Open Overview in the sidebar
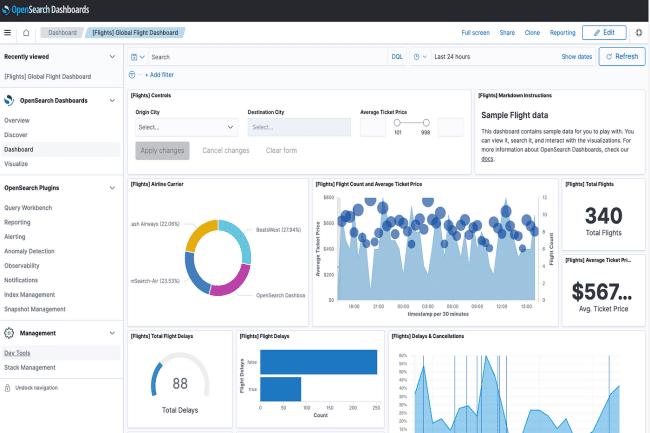Viewport: 650px width, 433px height. coord(17,120)
